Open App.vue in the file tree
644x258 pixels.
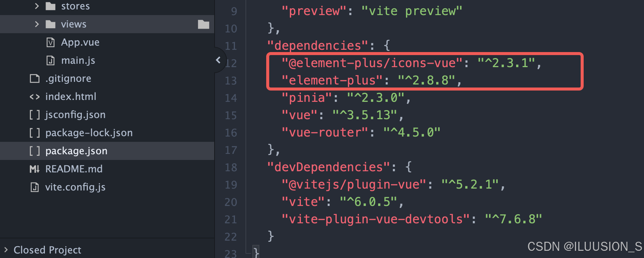(80, 42)
